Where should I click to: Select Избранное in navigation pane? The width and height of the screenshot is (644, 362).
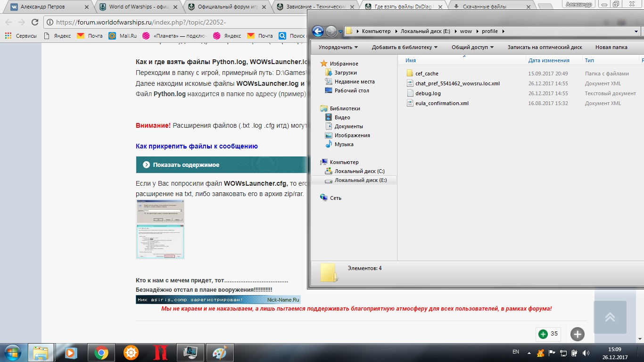339,64
